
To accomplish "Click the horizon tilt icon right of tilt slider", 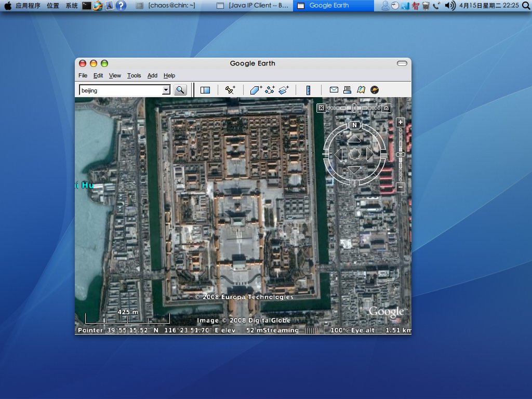I will 386,108.
